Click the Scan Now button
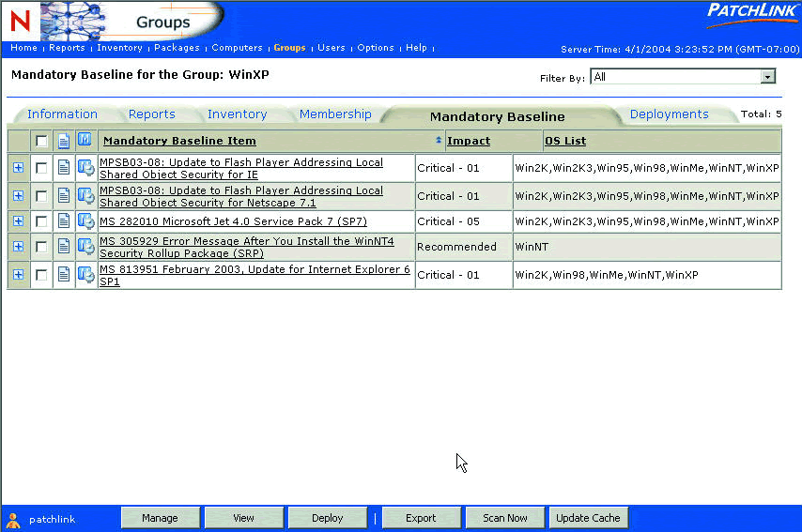This screenshot has width=802, height=532. point(505,518)
